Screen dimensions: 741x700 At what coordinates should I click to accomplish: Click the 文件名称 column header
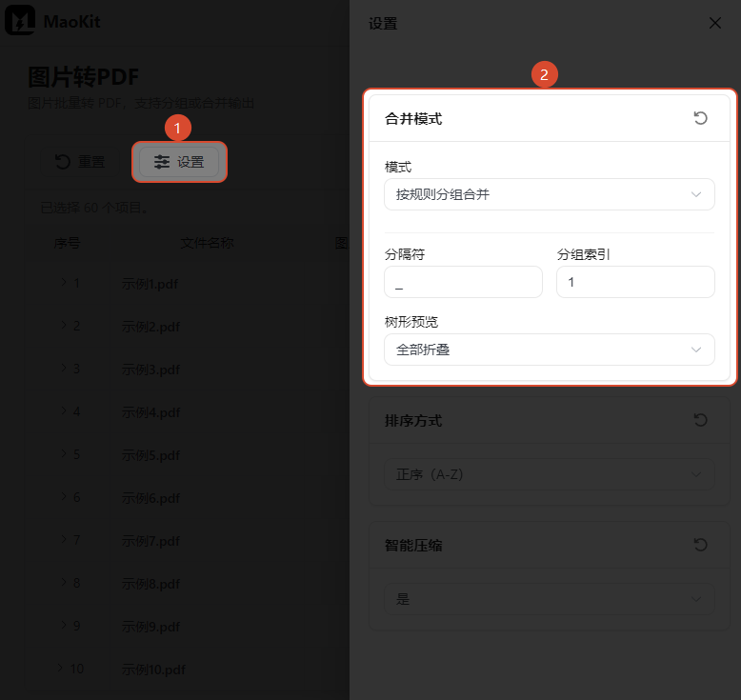click(x=207, y=243)
